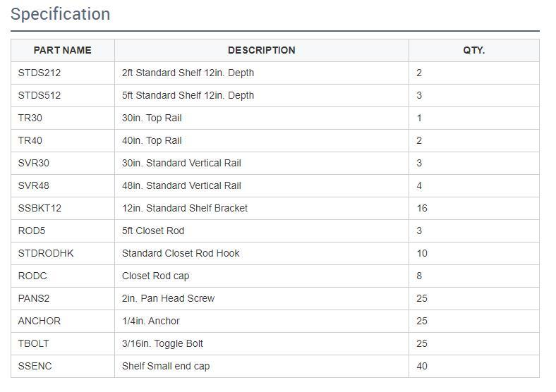Select the PART NAME column header
This screenshot has width=556, height=392.
tap(62, 50)
